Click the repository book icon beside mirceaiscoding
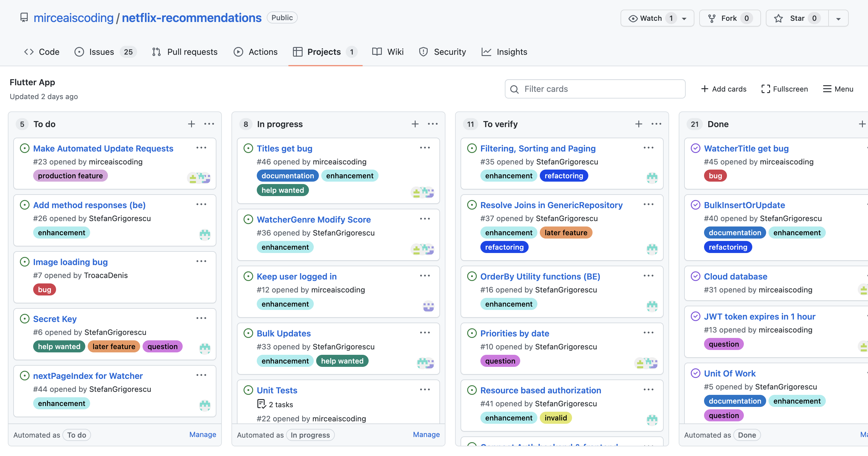 tap(24, 17)
